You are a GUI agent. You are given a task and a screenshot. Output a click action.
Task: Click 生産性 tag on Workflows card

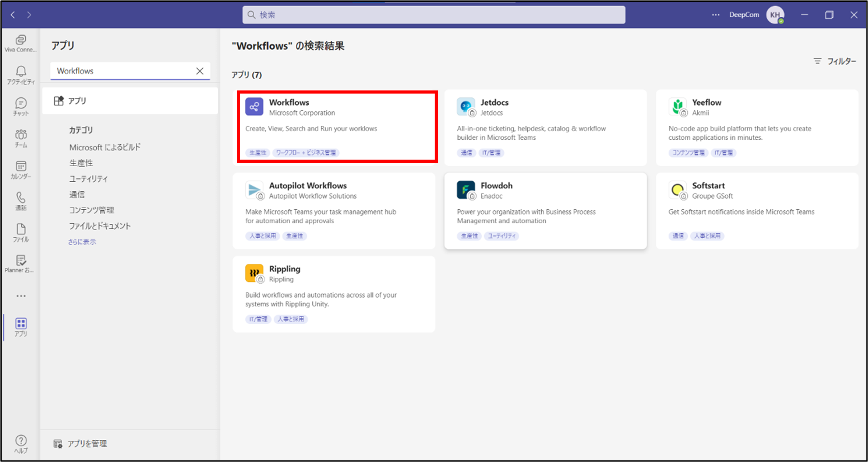tap(258, 153)
